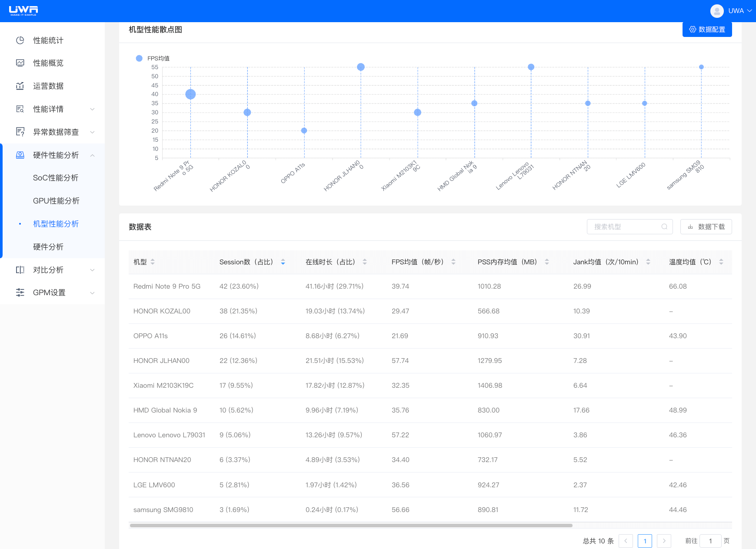Click the user avatar icon

[x=717, y=11]
